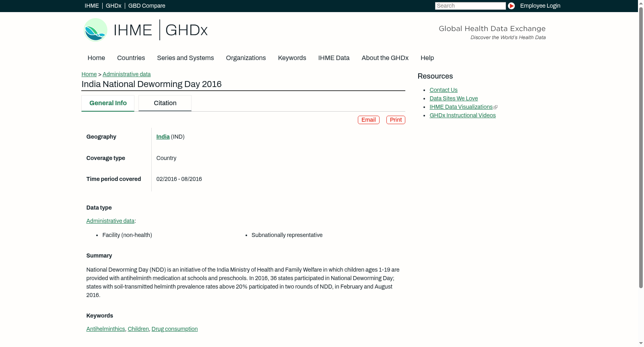Click the Global Health Data Exchange banner text
644x347 pixels.
(x=492, y=29)
